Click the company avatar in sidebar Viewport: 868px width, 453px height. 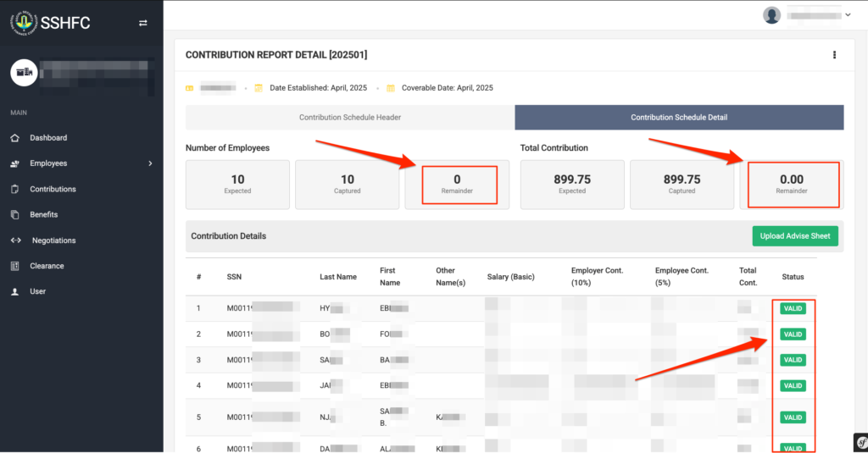tap(24, 73)
